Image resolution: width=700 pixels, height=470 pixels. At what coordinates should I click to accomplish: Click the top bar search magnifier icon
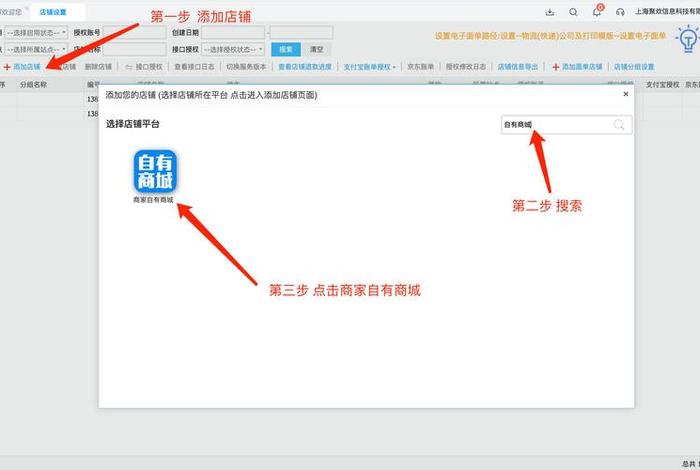573,12
